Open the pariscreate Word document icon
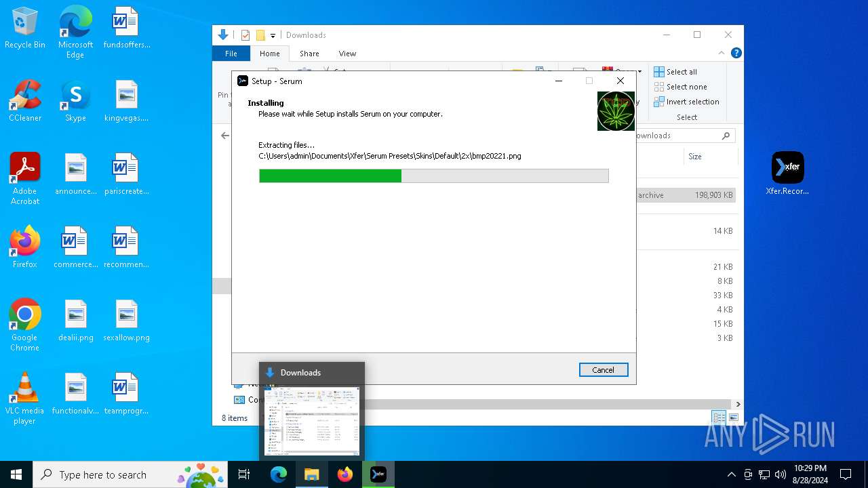The height and width of the screenshot is (488, 868). [126, 175]
